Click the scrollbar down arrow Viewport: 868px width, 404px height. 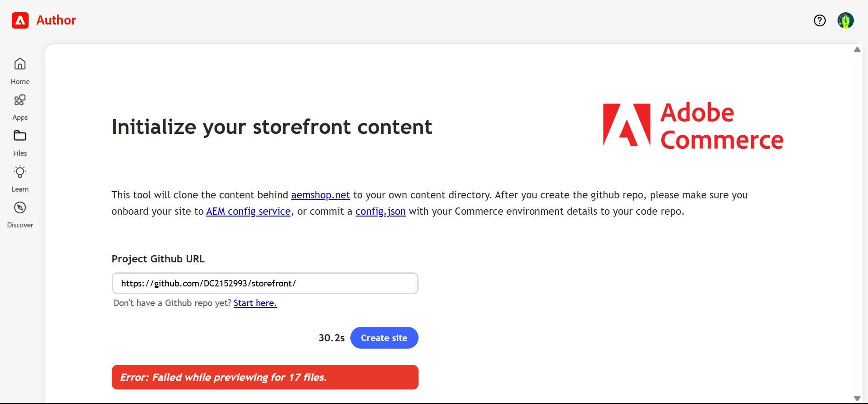857,399
